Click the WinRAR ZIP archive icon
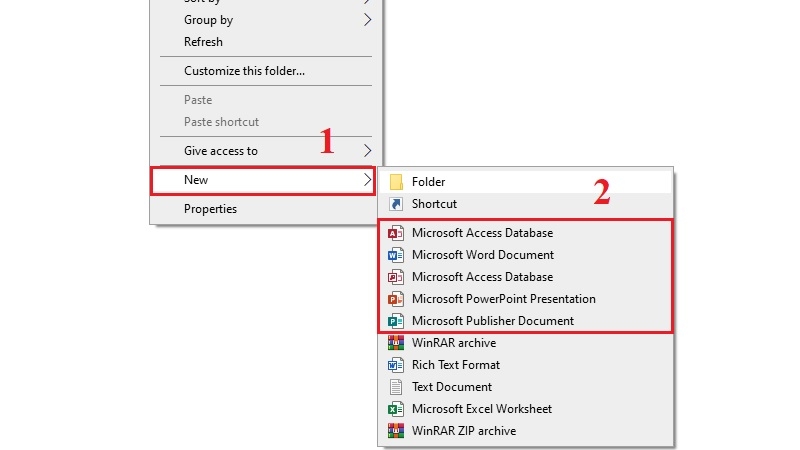The image size is (800, 450). click(x=396, y=431)
